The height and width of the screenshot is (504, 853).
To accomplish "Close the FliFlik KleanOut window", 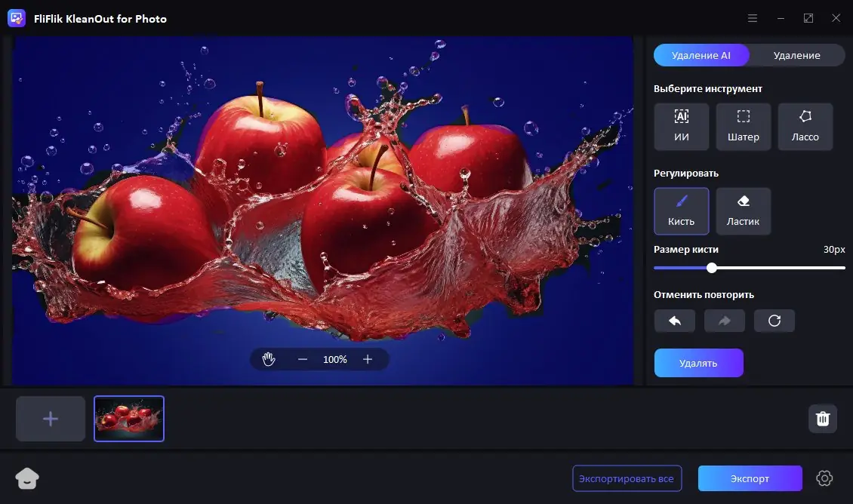I will point(836,19).
